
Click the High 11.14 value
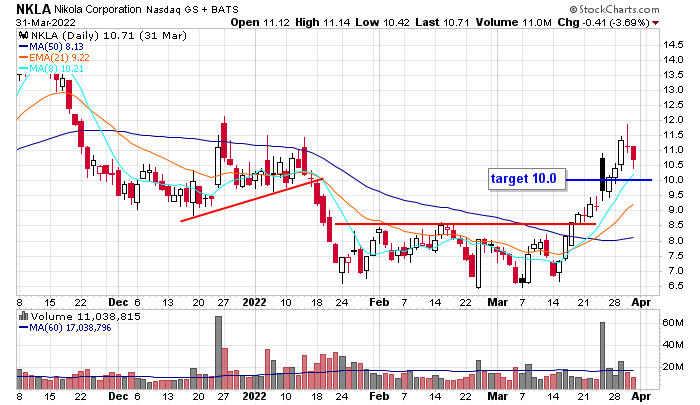coord(323,22)
